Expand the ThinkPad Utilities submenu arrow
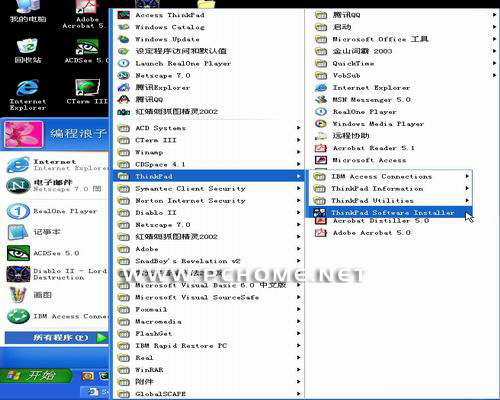The width and height of the screenshot is (500, 400). [x=467, y=200]
